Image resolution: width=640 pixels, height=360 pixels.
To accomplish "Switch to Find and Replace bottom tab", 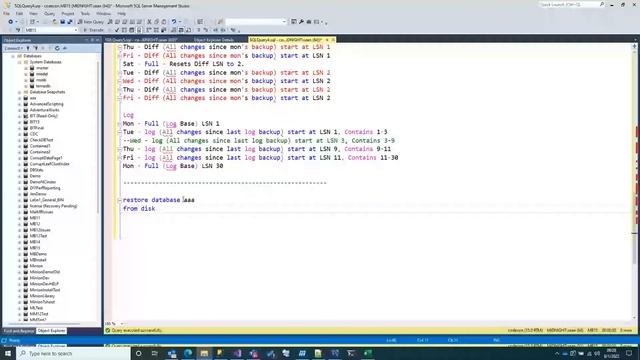I will point(19,331).
